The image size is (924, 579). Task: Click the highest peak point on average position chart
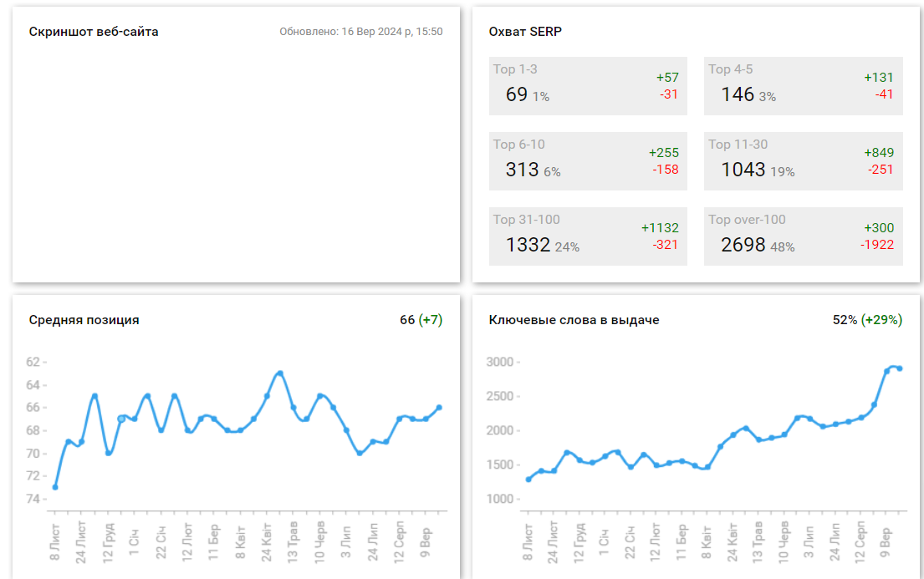point(280,373)
